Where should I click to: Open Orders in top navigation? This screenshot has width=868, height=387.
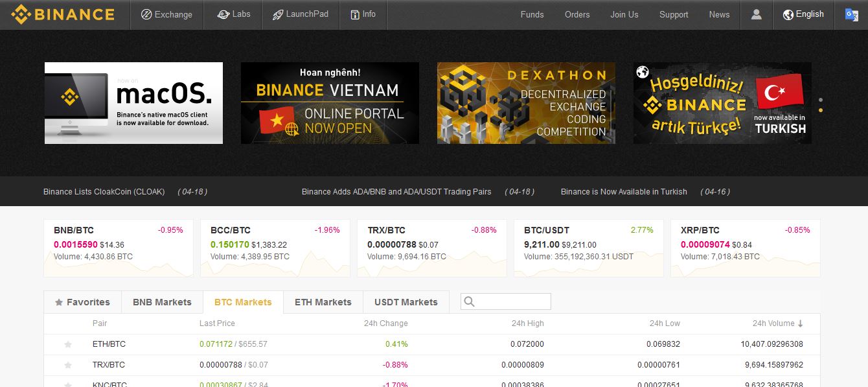577,14
